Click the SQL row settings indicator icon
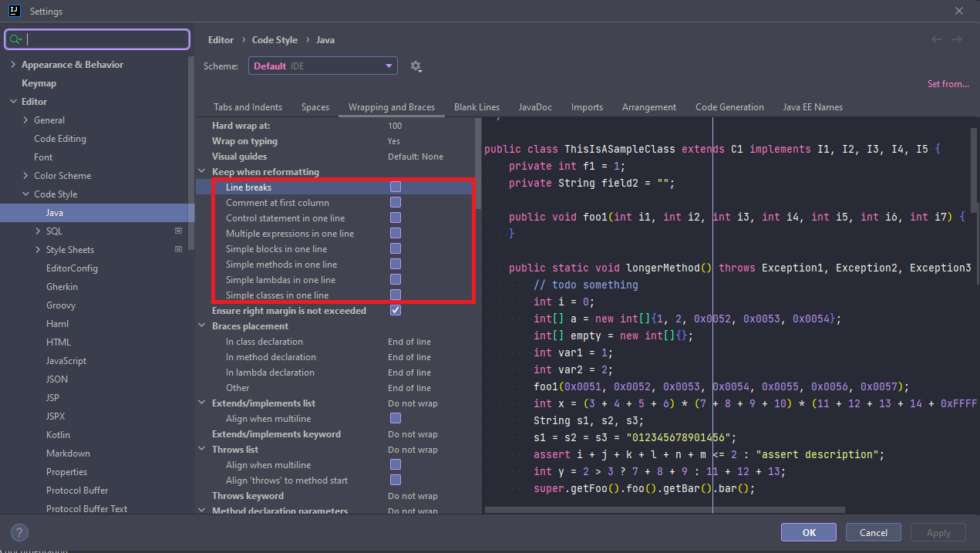This screenshot has width=980, height=553. (x=179, y=231)
